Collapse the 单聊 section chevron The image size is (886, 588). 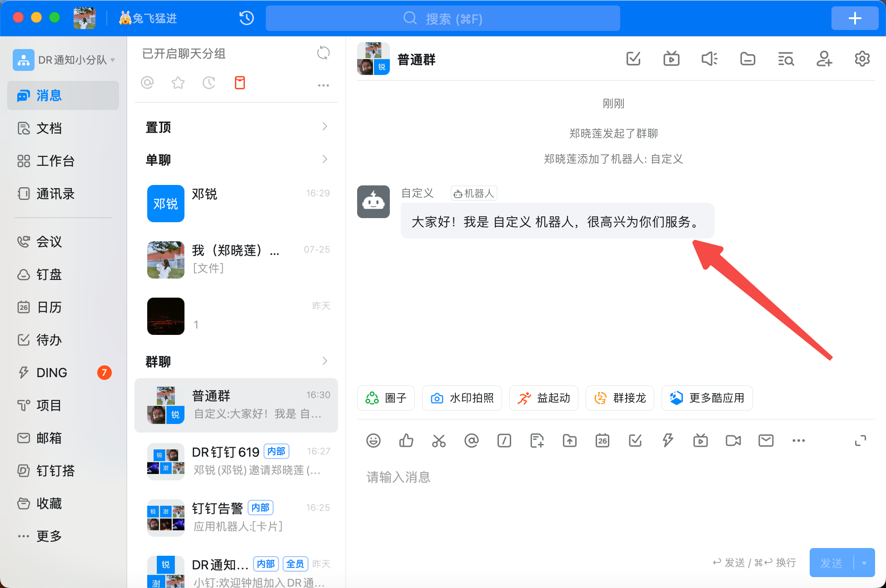point(325,159)
